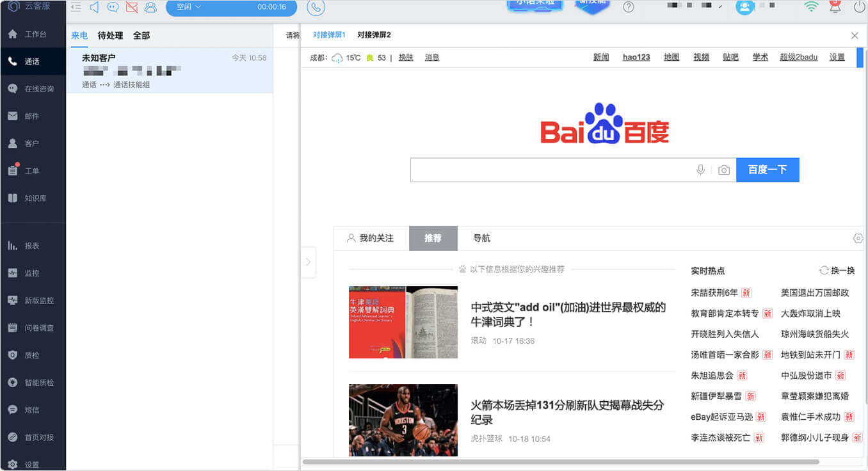Open 工作台 in the left sidebar
This screenshot has height=471, width=868.
[x=33, y=34]
